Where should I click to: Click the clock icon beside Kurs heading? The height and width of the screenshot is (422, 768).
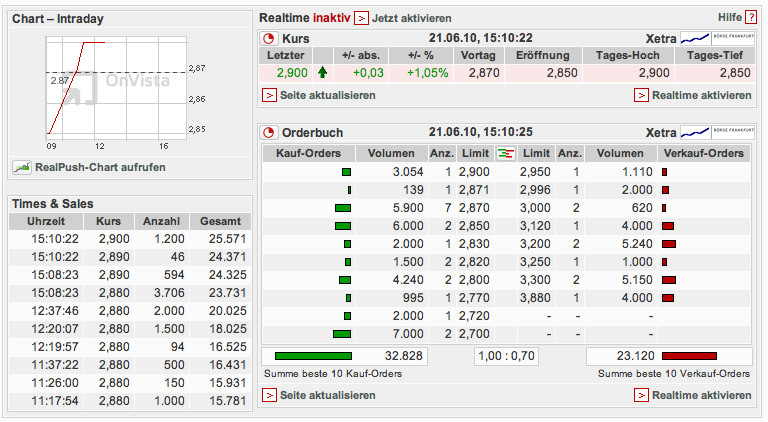[x=268, y=38]
